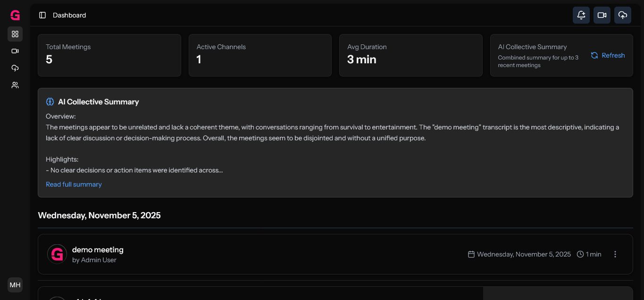Click the demo meeting G logo thumbnail

tap(57, 254)
